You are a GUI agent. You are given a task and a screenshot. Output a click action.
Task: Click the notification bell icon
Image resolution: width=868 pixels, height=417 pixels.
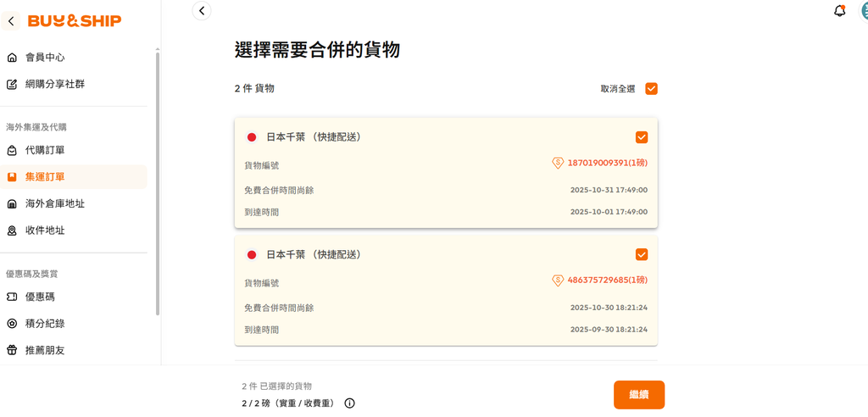(x=840, y=11)
